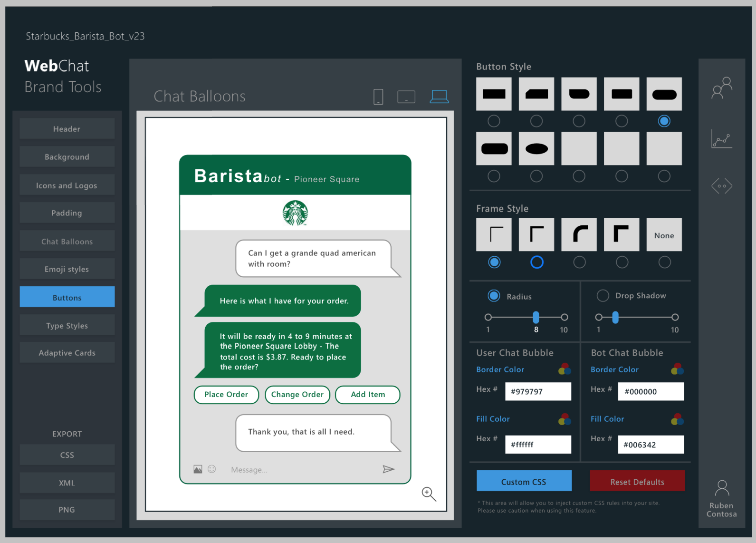
Task: Click Change Order in chat preview
Action: (297, 395)
